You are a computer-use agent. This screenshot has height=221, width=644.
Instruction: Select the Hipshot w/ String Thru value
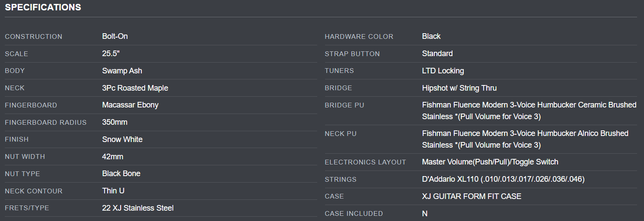pos(459,88)
